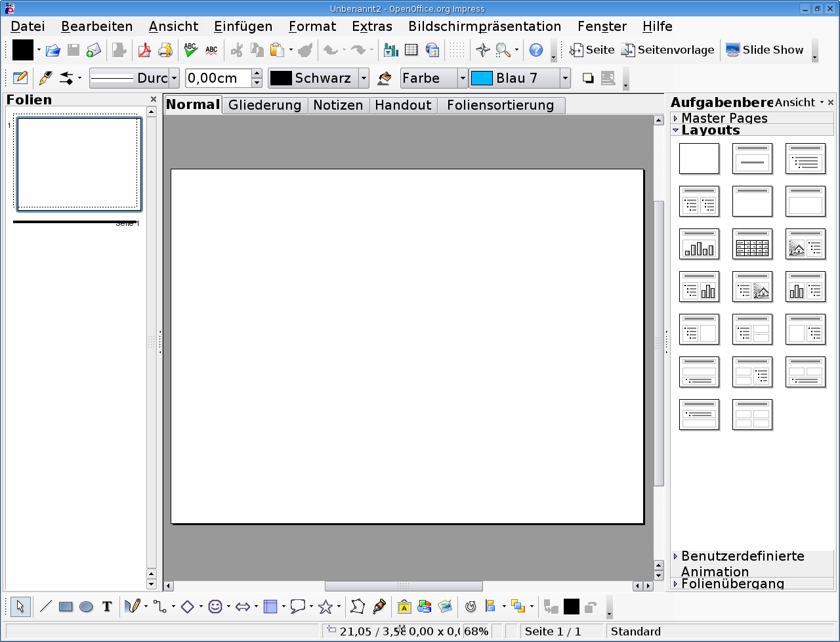Screen dimensions: 840x642
Task: Open the arrange objects icon
Action: [x=518, y=607]
